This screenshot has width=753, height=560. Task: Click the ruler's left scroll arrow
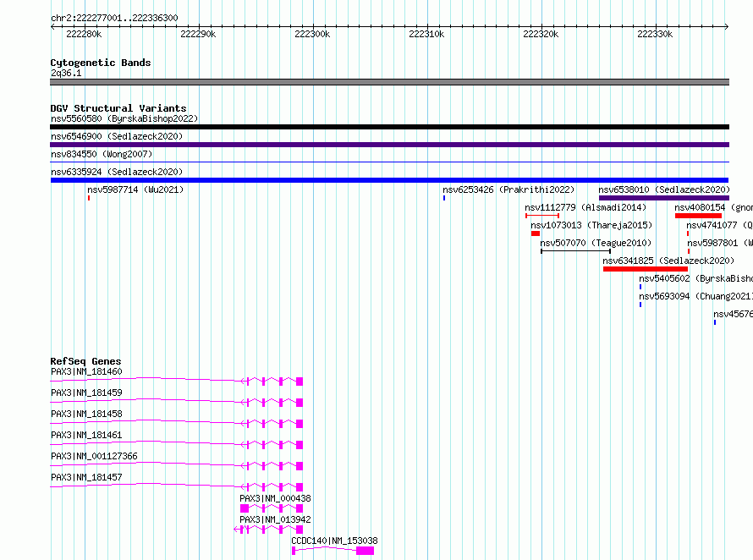[x=52, y=26]
